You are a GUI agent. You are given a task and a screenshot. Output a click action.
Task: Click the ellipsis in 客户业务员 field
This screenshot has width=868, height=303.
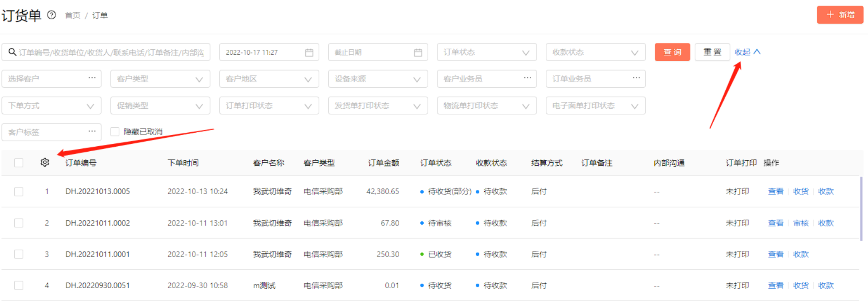tap(527, 78)
